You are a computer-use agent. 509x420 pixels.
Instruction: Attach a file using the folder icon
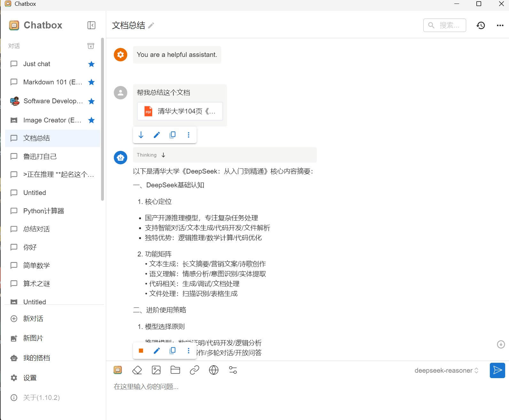click(x=175, y=370)
